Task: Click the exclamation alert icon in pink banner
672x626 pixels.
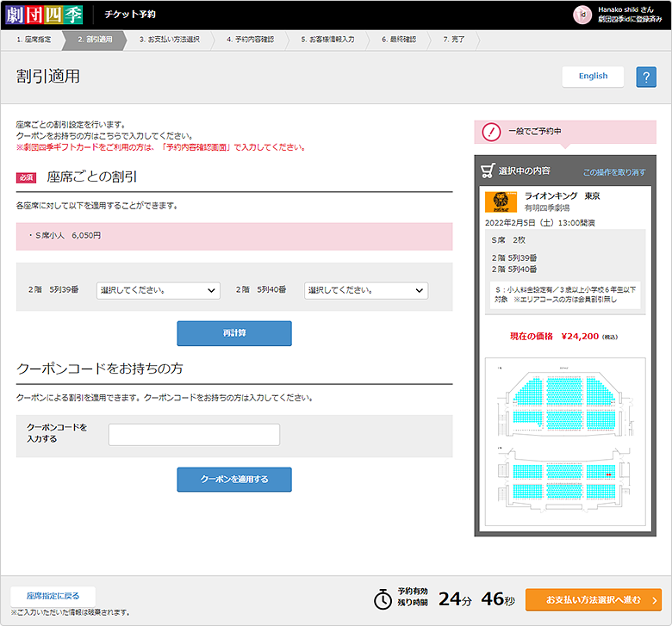Action: pyautogui.click(x=491, y=132)
